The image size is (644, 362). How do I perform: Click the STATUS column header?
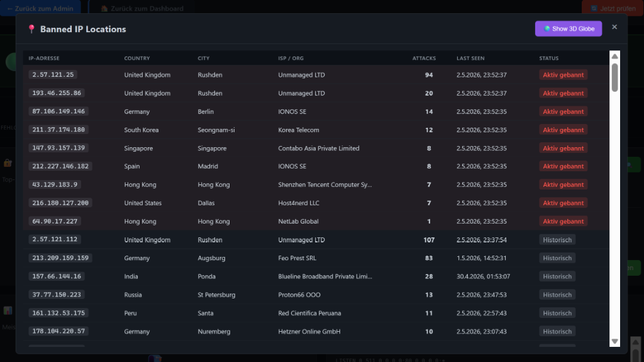click(x=548, y=59)
